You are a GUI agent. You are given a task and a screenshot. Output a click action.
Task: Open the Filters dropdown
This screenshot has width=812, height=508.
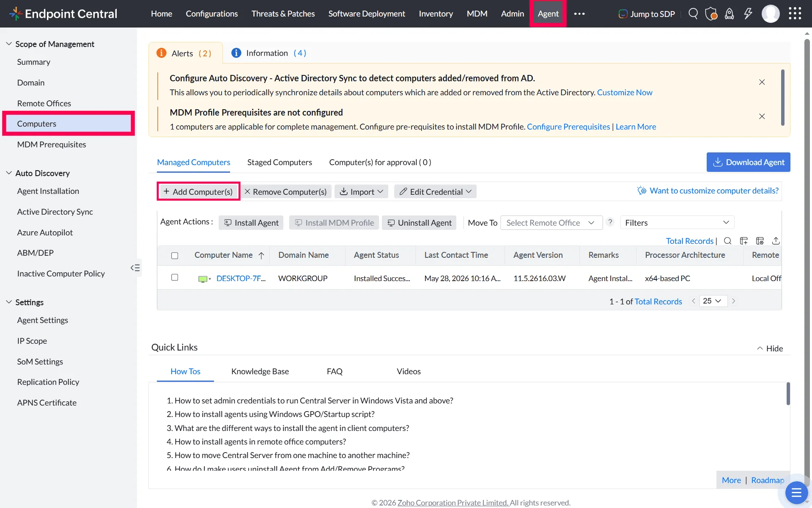point(677,223)
